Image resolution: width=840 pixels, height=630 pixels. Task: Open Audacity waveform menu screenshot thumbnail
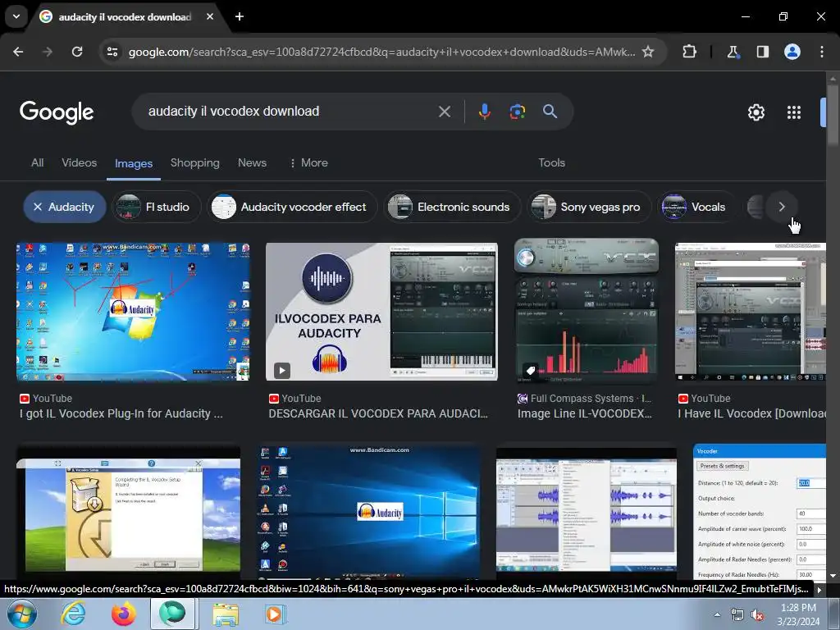tap(586, 512)
